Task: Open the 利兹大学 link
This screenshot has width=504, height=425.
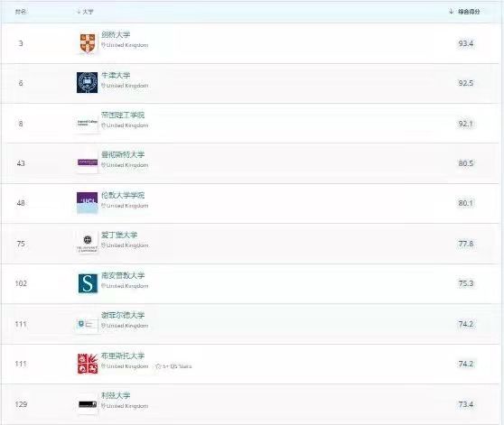Action: point(116,395)
